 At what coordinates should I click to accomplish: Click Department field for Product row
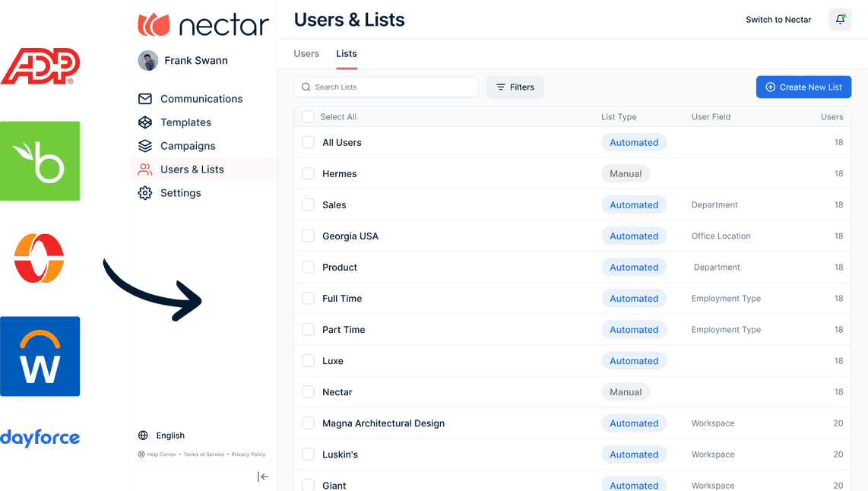[x=717, y=268]
